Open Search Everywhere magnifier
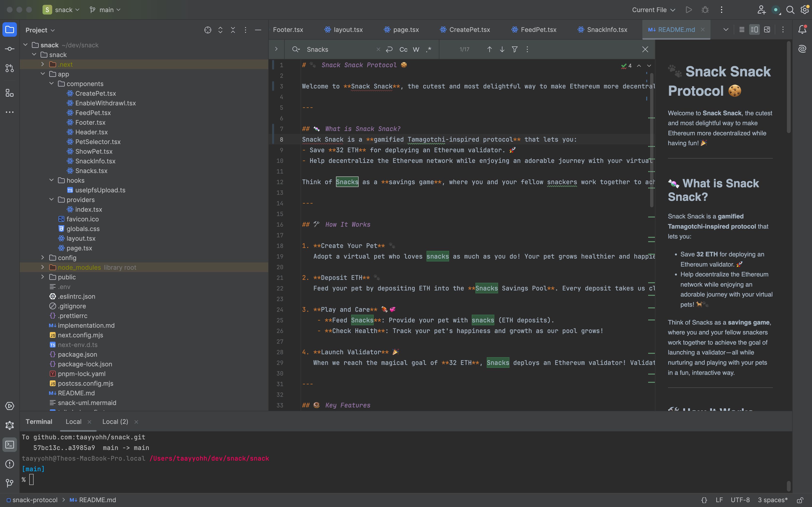 [790, 10]
